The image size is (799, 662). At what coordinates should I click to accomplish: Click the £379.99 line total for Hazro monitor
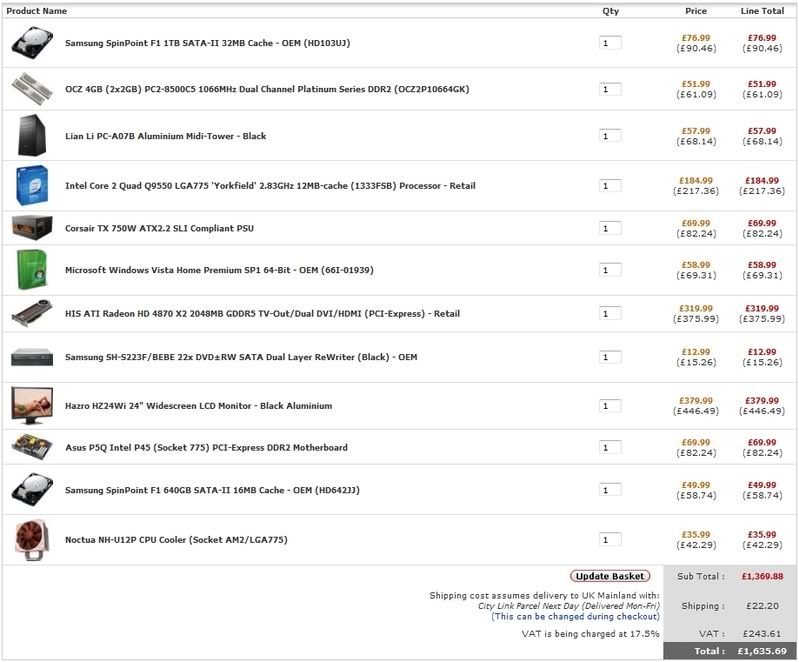(x=762, y=401)
